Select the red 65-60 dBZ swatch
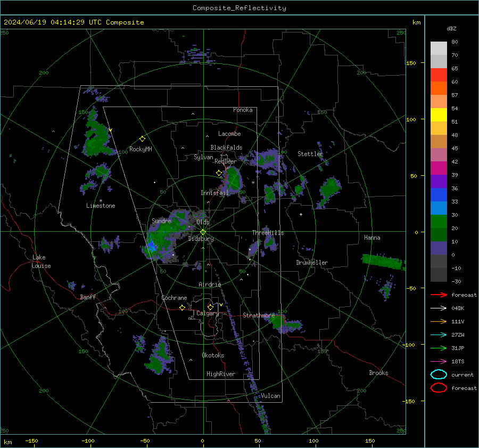Screen dimensions: 479x448 coord(439,75)
